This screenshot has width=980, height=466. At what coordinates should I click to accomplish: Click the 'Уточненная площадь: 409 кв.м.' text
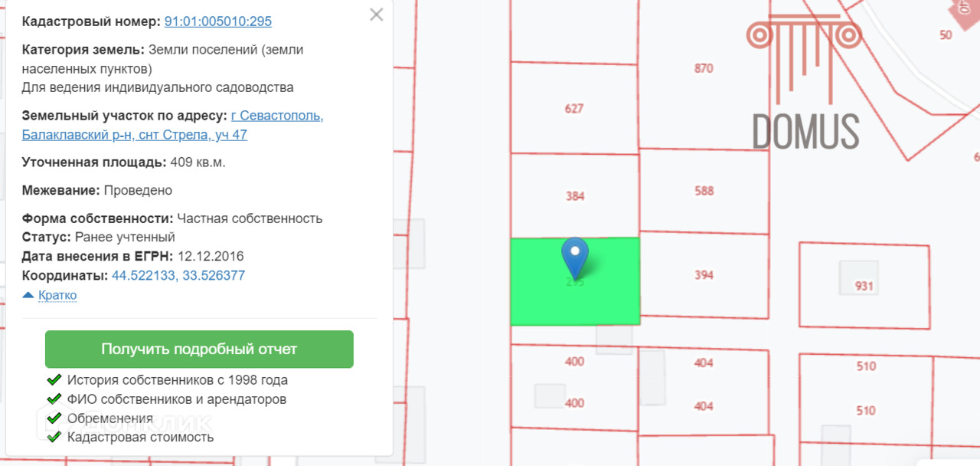click(124, 162)
